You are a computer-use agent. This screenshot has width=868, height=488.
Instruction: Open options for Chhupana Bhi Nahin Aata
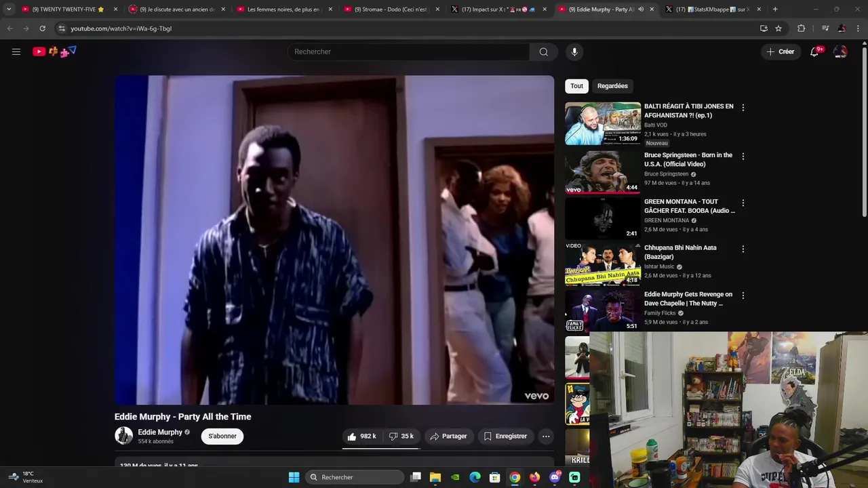click(743, 249)
